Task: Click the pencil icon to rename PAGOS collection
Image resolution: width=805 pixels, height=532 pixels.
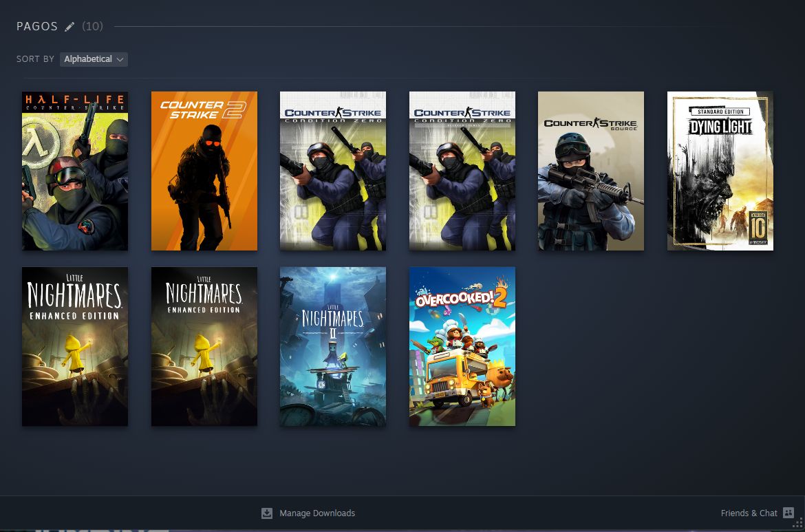Action: [x=69, y=27]
